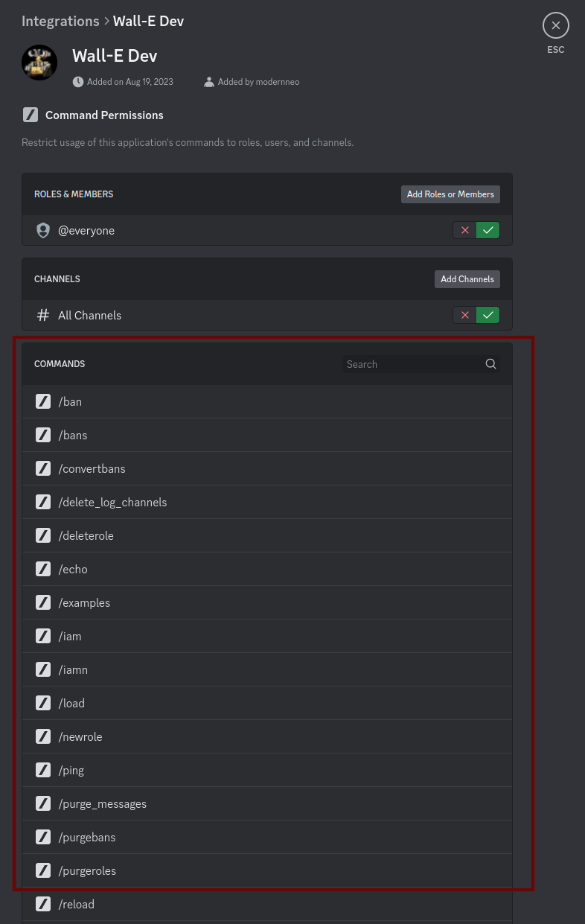Deny @everyone using the red X toggle
Viewport: 585px width, 924px height.
click(x=465, y=230)
